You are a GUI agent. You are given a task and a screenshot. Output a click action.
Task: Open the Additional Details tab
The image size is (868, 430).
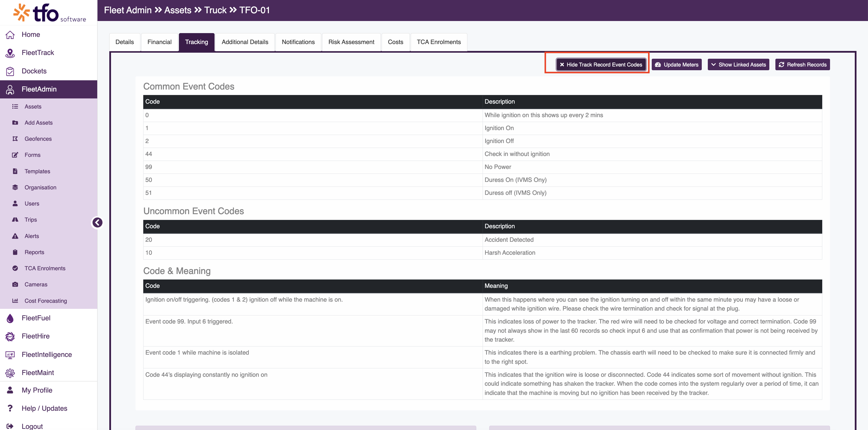(245, 42)
